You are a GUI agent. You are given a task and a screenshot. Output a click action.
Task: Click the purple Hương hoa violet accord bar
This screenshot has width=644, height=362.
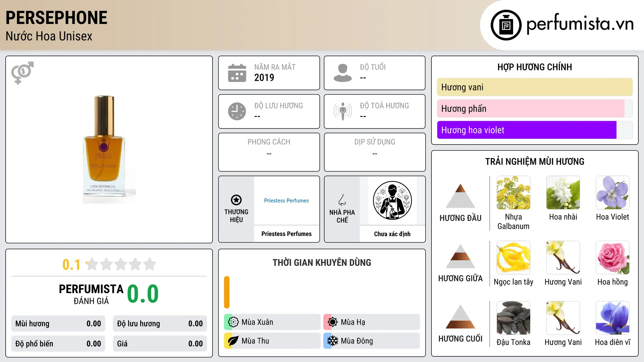coord(527,130)
